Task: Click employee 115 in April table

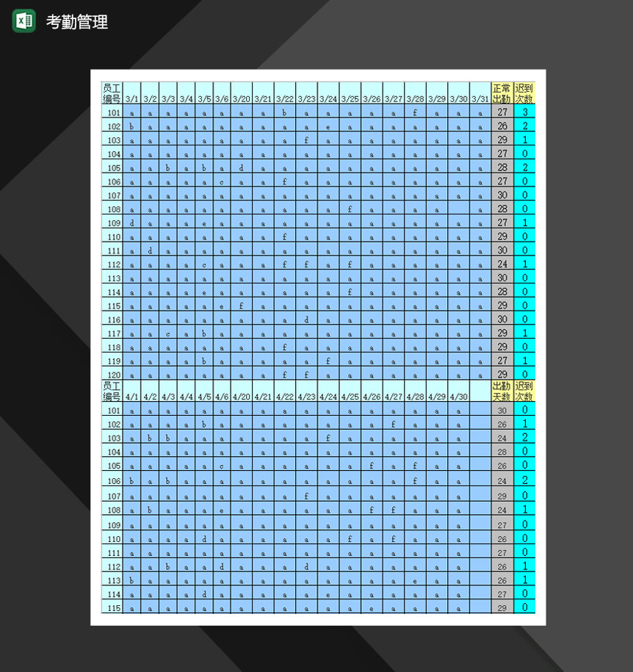Action: [x=112, y=608]
